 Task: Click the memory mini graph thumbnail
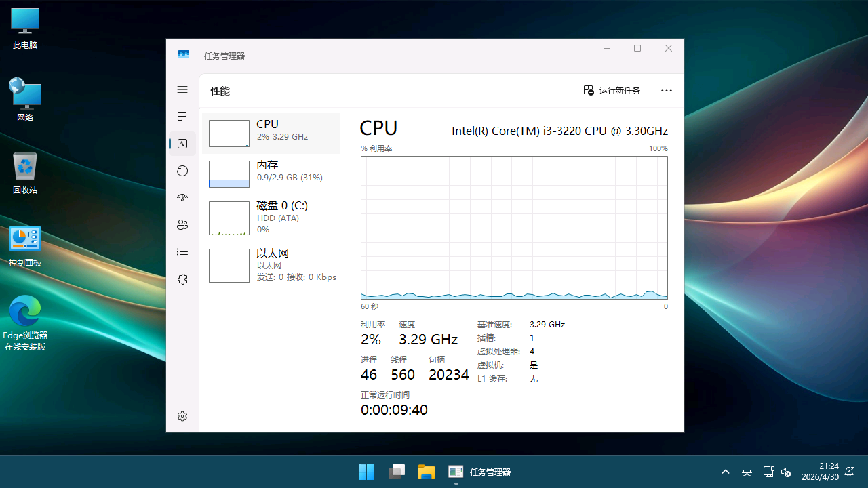pyautogui.click(x=229, y=174)
